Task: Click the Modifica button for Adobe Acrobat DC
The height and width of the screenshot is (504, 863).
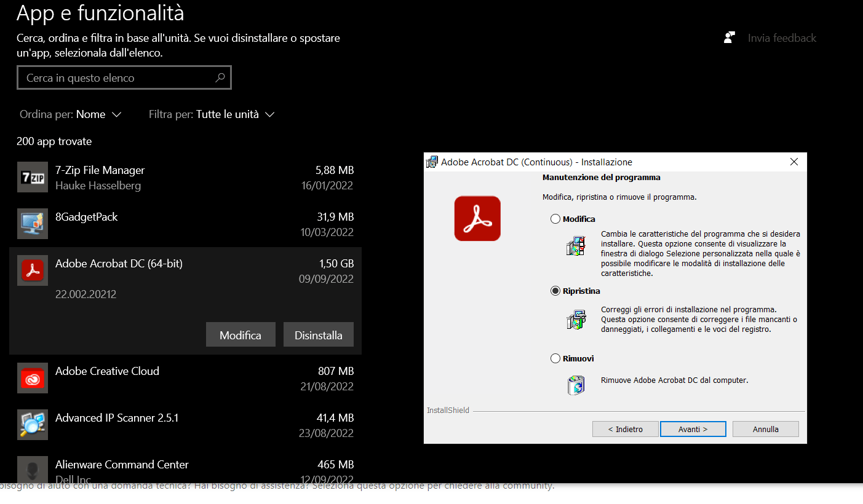Action: (x=241, y=335)
